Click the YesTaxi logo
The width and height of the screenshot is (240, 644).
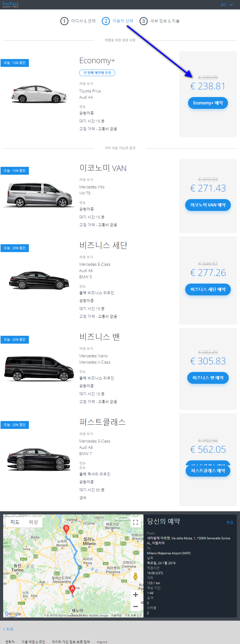pyautogui.click(x=10, y=4)
